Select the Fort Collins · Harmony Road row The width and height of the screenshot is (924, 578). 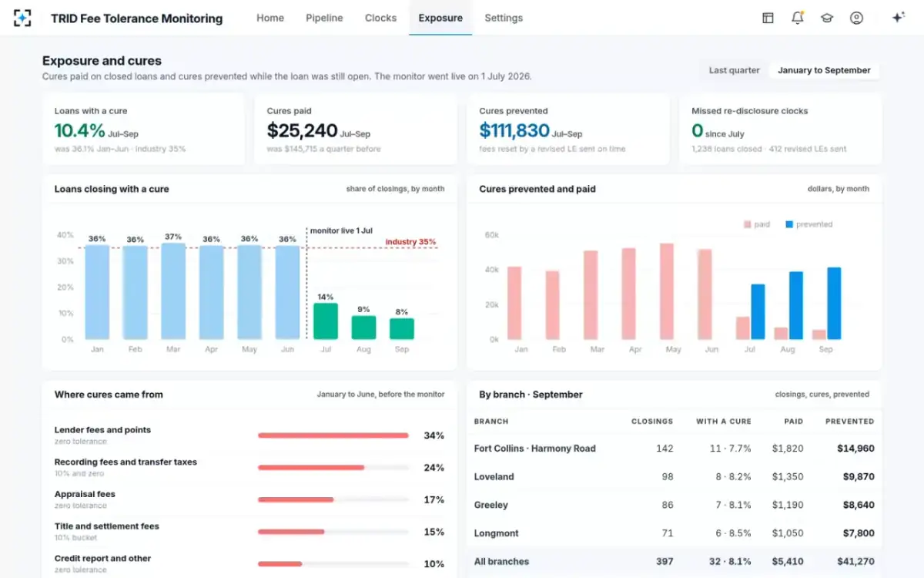674,449
